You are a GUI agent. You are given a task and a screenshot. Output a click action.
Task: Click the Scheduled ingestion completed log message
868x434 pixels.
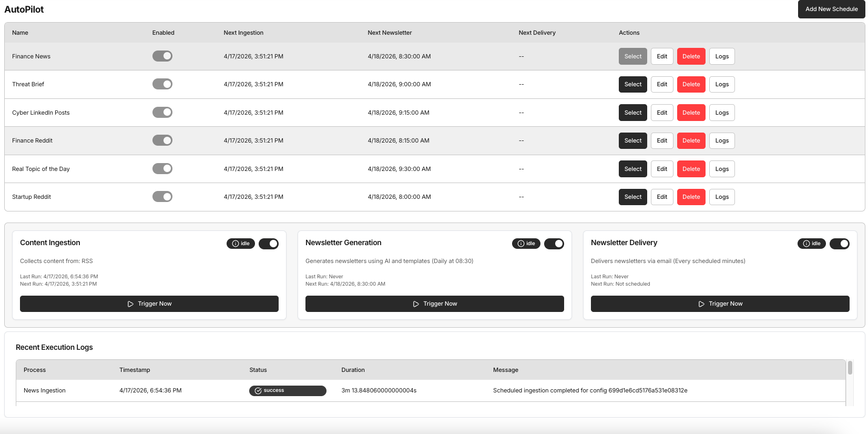click(590, 390)
